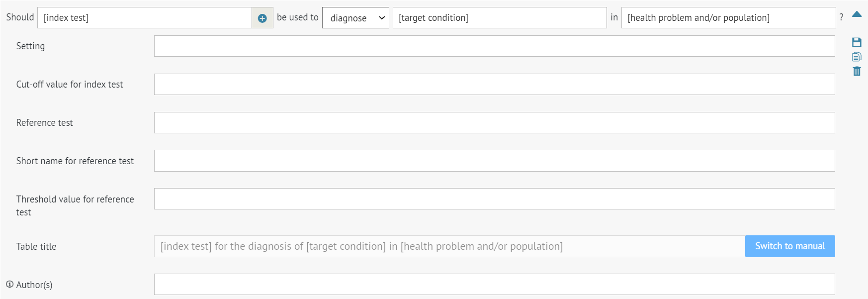Duplicate this question using the copy icon
The width and height of the screenshot is (868, 299).
pos(857,56)
